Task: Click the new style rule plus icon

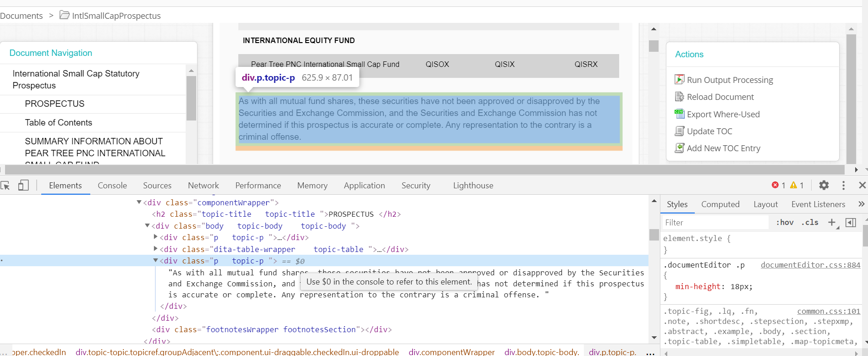Action: (832, 222)
